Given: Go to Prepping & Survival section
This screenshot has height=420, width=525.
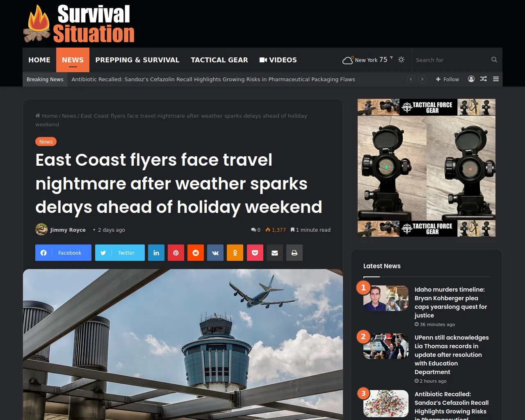Looking at the screenshot, I should pos(137,60).
